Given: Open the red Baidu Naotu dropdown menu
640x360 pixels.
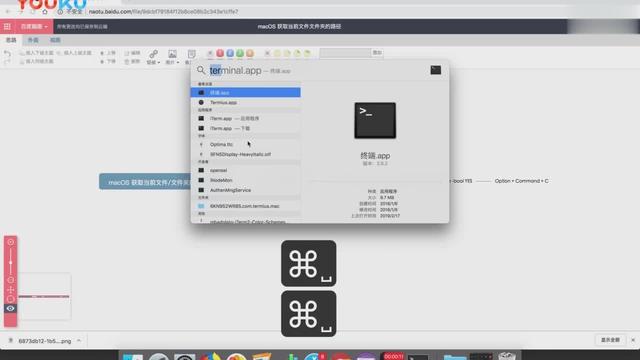Looking at the screenshot, I should pyautogui.click(x=34, y=27).
